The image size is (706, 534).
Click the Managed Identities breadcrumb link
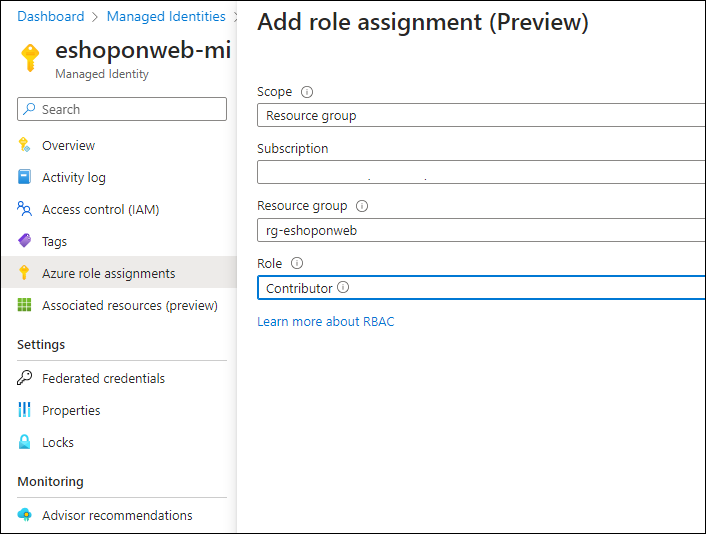(x=166, y=17)
